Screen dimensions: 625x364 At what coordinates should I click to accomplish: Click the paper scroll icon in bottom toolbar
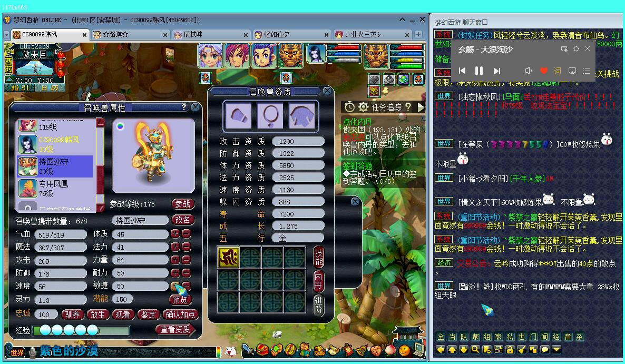[333, 350]
